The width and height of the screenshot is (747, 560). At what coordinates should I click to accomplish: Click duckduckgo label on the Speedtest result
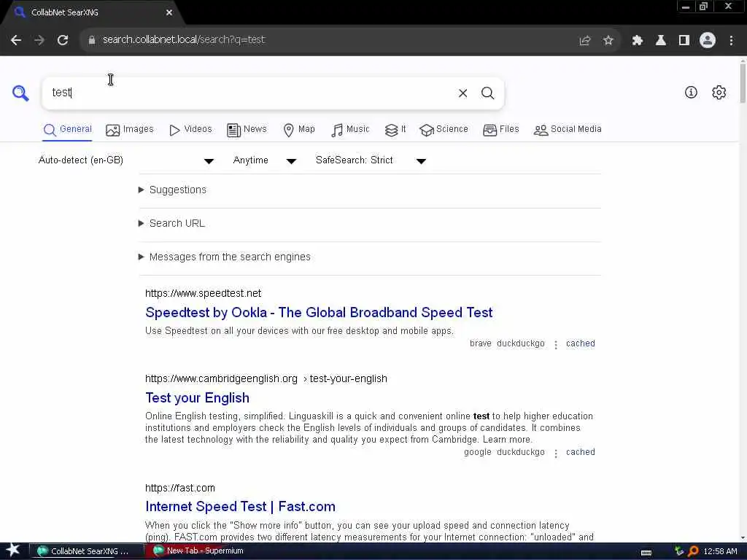click(x=520, y=344)
